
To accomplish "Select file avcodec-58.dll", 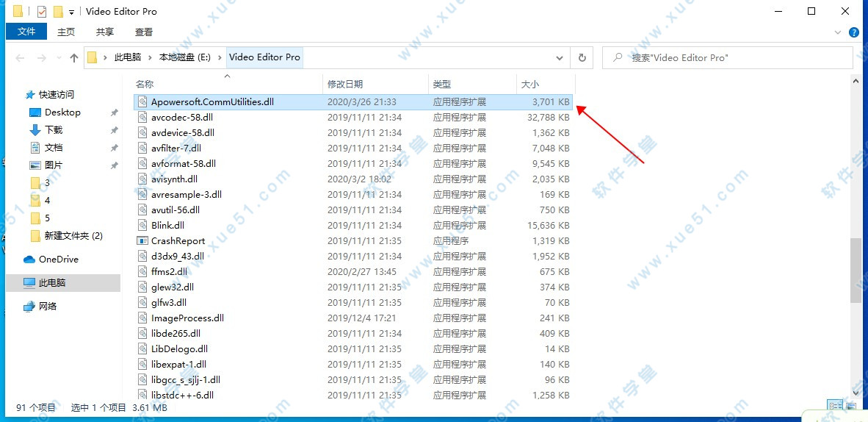I will click(x=354, y=118).
